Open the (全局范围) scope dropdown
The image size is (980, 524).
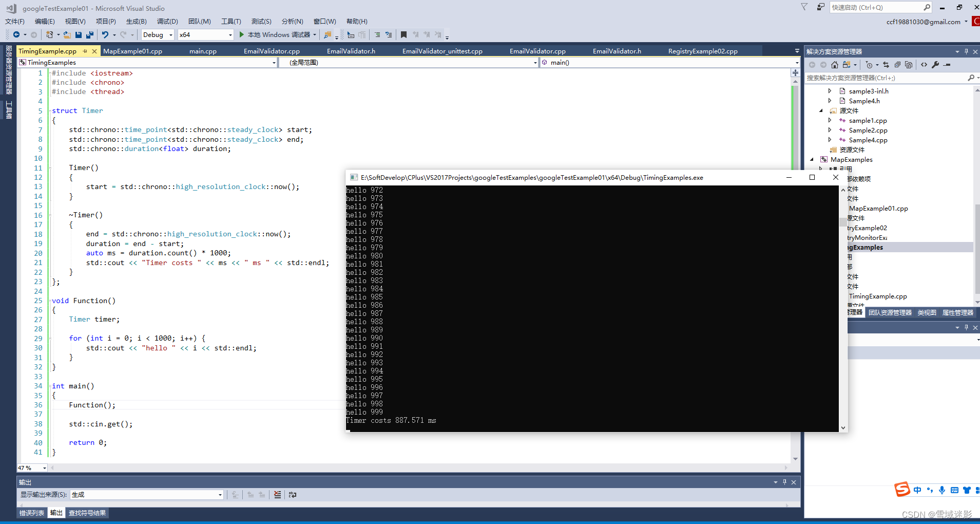(x=409, y=62)
